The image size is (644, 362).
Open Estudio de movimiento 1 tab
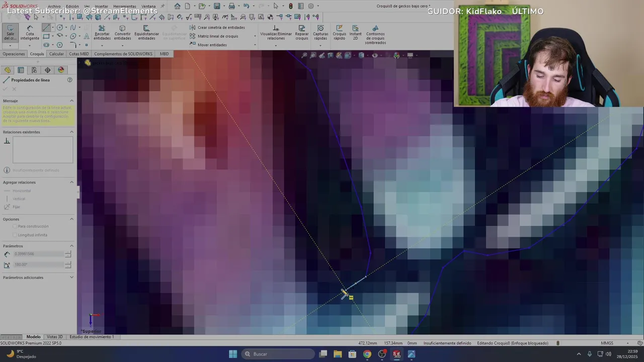pyautogui.click(x=92, y=337)
